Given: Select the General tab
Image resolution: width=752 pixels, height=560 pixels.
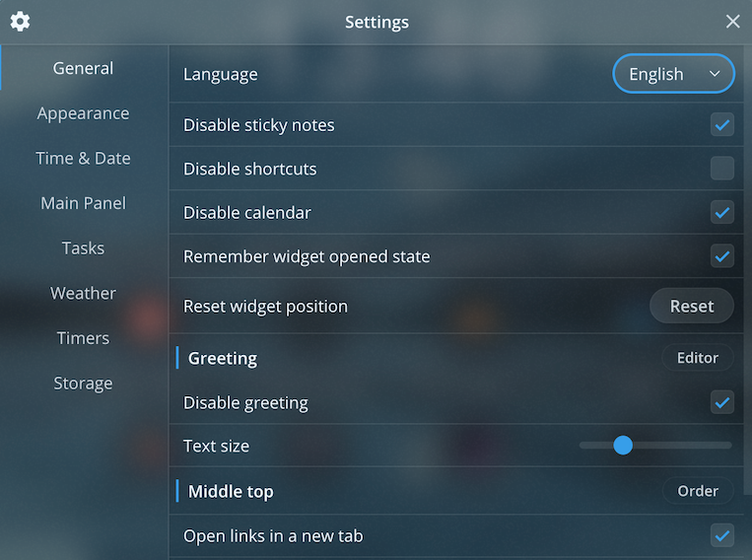Looking at the screenshot, I should [x=83, y=68].
